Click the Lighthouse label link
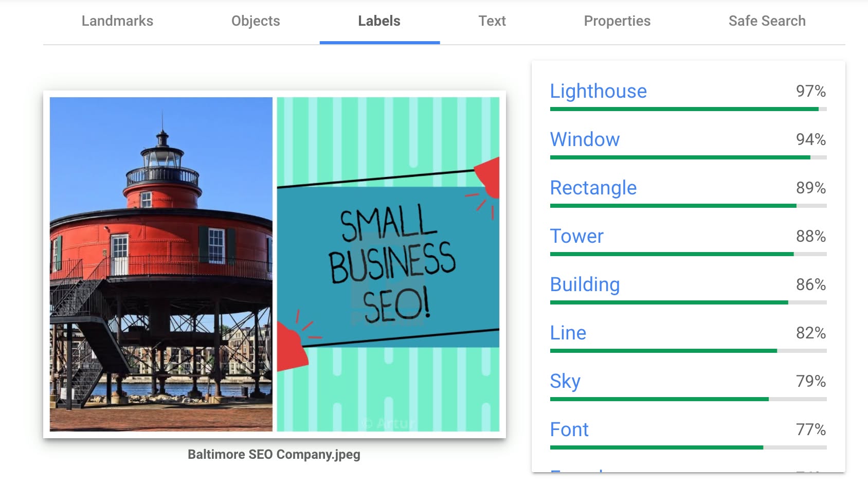868x502 pixels. (x=598, y=91)
